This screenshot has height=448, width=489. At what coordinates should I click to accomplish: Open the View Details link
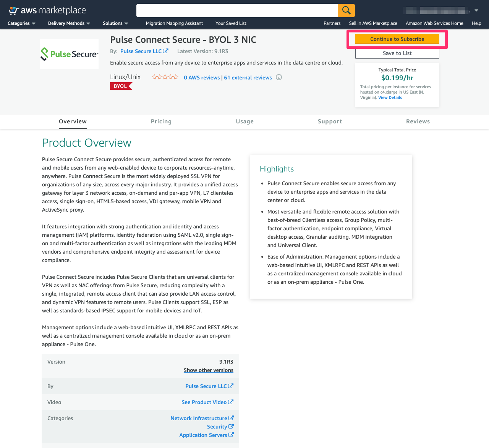390,97
